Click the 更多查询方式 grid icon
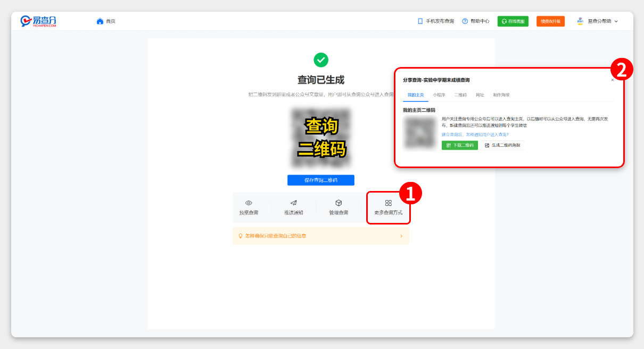This screenshot has height=349, width=644. [x=389, y=203]
